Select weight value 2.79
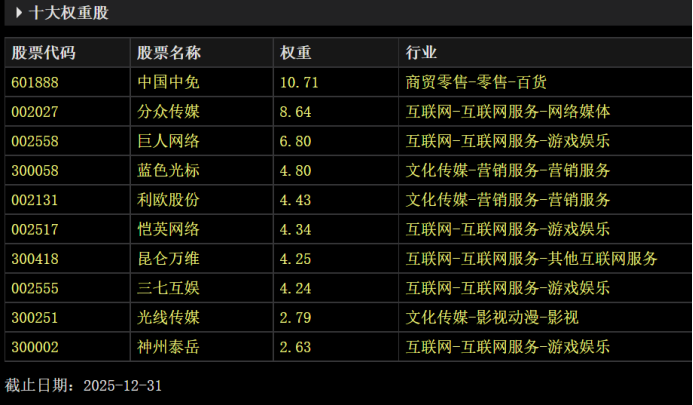 coord(295,317)
